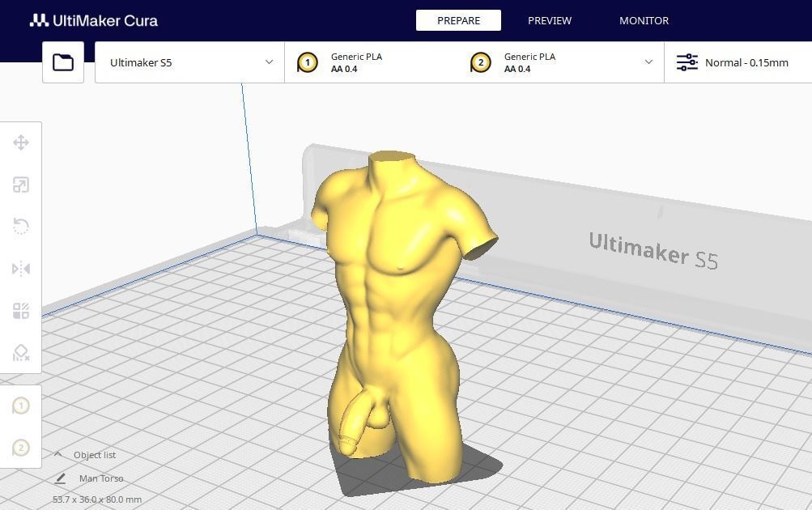Screen dimensions: 812x510
Task: Select the Rotate tool
Action: coord(21,227)
